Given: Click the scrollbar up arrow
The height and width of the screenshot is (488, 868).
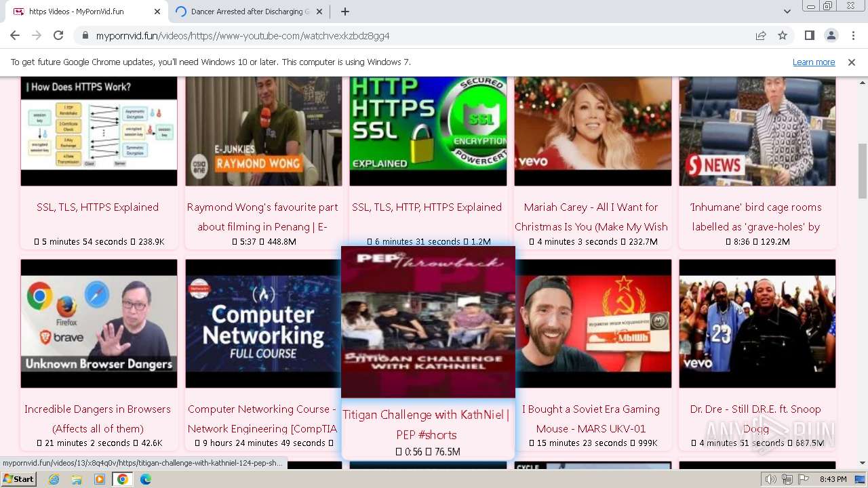Looking at the screenshot, I should (863, 81).
